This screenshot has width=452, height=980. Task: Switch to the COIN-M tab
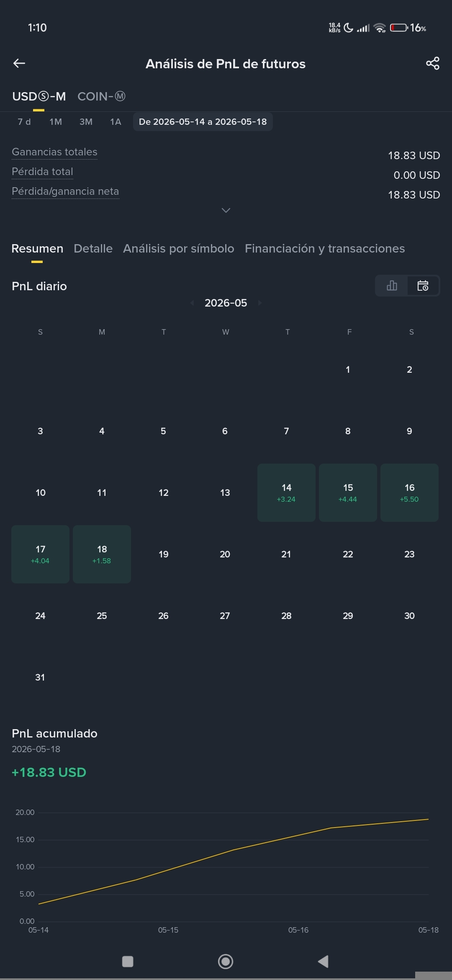pyautogui.click(x=101, y=96)
